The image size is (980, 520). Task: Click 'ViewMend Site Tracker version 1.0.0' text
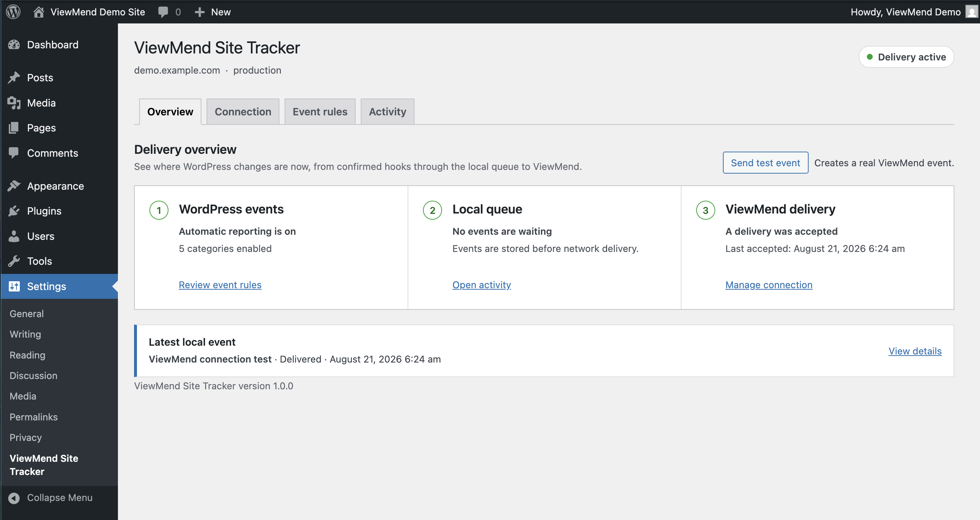pos(214,386)
